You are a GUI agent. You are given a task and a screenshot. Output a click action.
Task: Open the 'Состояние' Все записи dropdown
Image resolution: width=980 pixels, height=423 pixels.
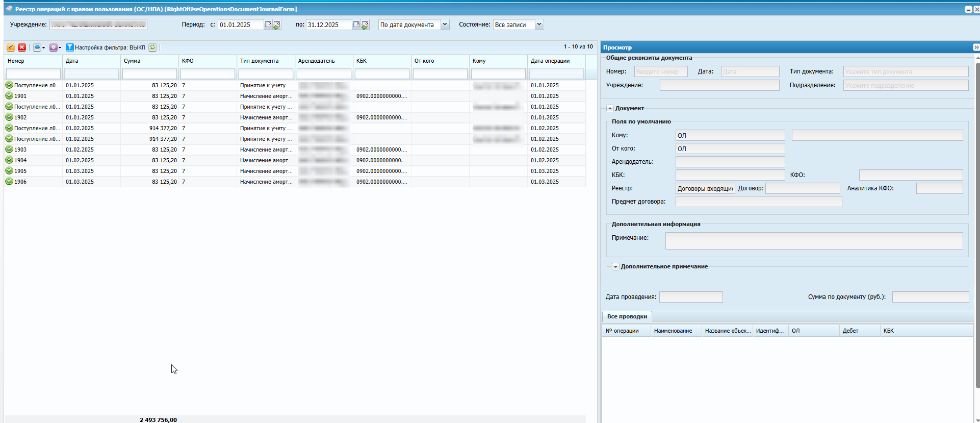(539, 24)
